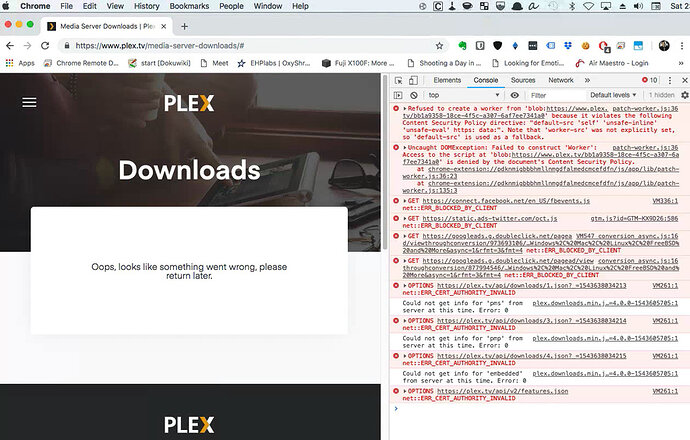Click the page vertical scrollbar
Screen dimensions: 690x440
(385, 163)
